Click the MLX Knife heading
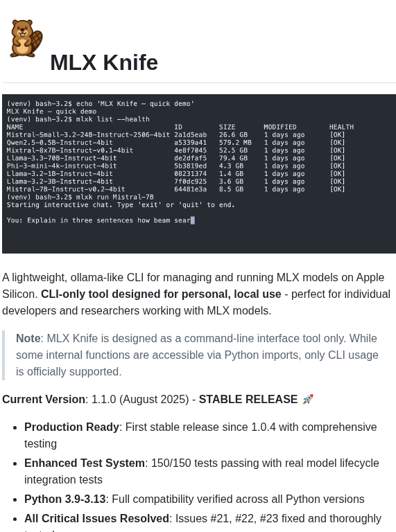The height and width of the screenshot is (532, 396). (x=104, y=62)
